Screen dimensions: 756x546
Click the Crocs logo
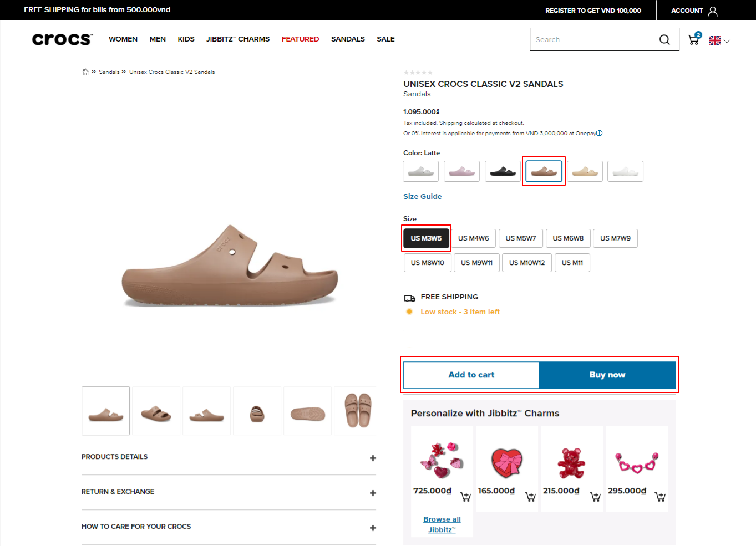(62, 39)
